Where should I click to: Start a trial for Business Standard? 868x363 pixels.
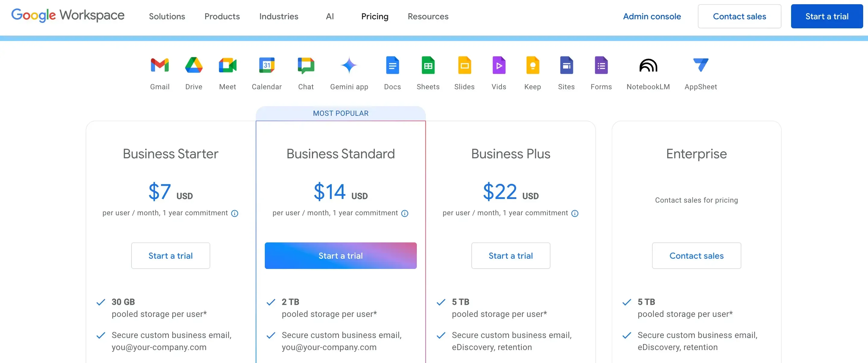pos(340,256)
